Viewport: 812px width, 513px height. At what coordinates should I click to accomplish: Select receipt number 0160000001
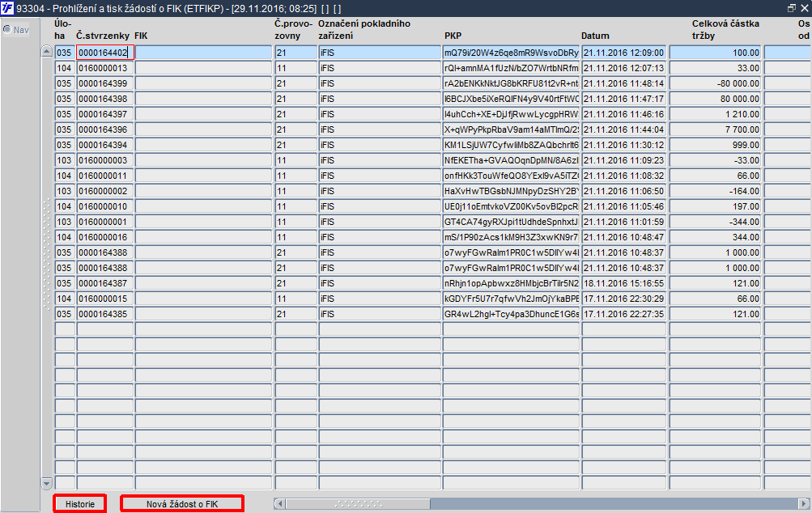[x=105, y=222]
